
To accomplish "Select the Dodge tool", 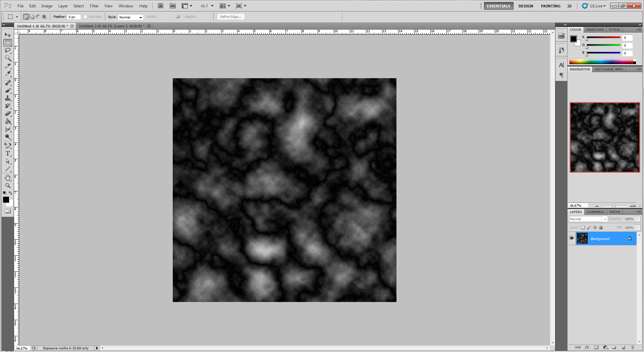I will [8, 137].
